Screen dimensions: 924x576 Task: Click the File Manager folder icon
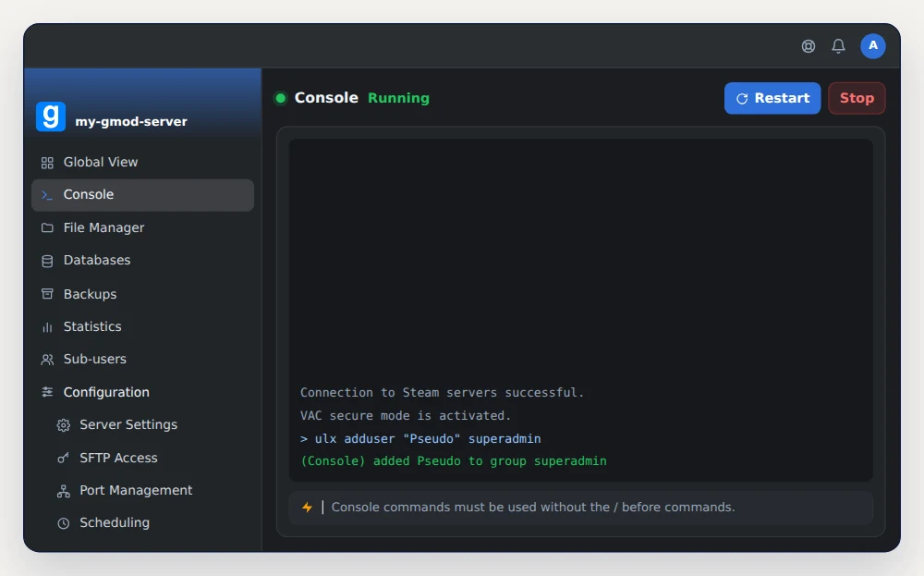47,228
